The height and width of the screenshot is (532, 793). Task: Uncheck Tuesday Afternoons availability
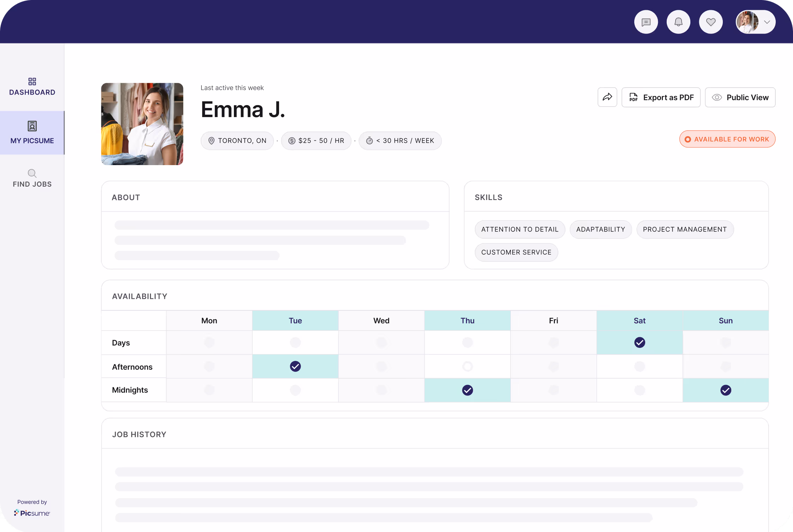(295, 367)
